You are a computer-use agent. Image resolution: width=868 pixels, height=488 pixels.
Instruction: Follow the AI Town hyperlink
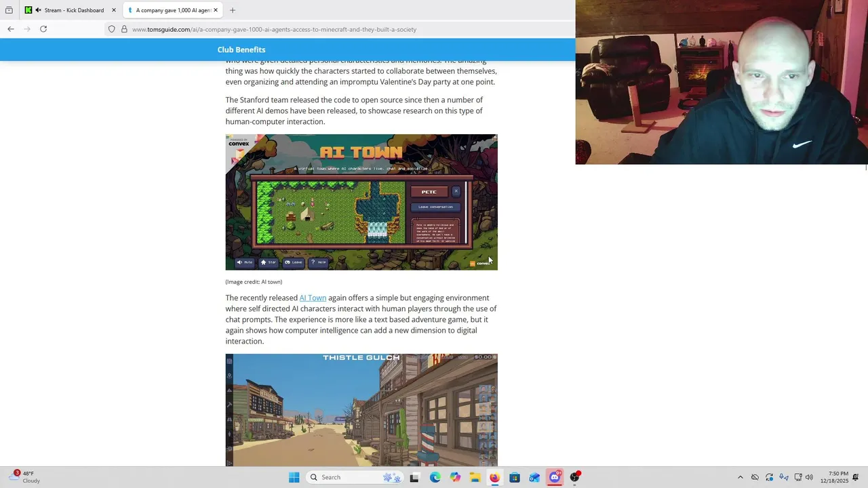pos(313,298)
